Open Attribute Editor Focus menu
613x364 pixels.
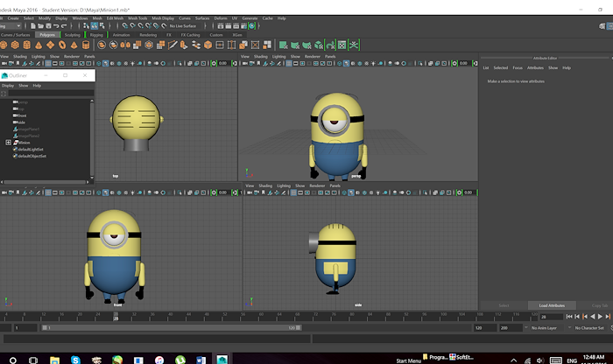coord(518,68)
